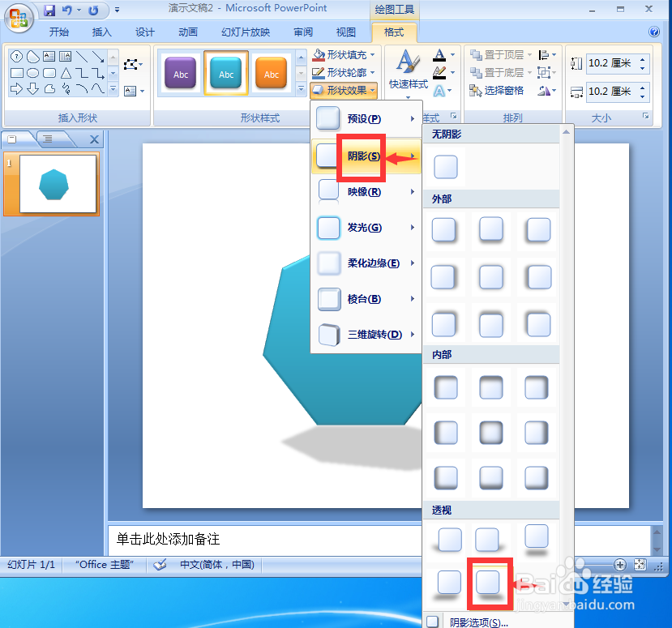Customize quick access toolbar dropdown
Viewport: 672px width, 628px height.
pyautogui.click(x=117, y=11)
